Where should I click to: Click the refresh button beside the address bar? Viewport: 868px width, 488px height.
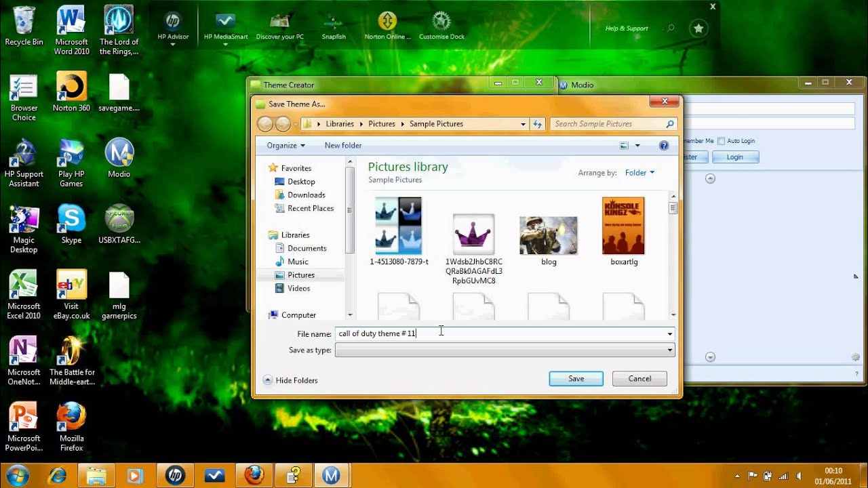point(538,124)
